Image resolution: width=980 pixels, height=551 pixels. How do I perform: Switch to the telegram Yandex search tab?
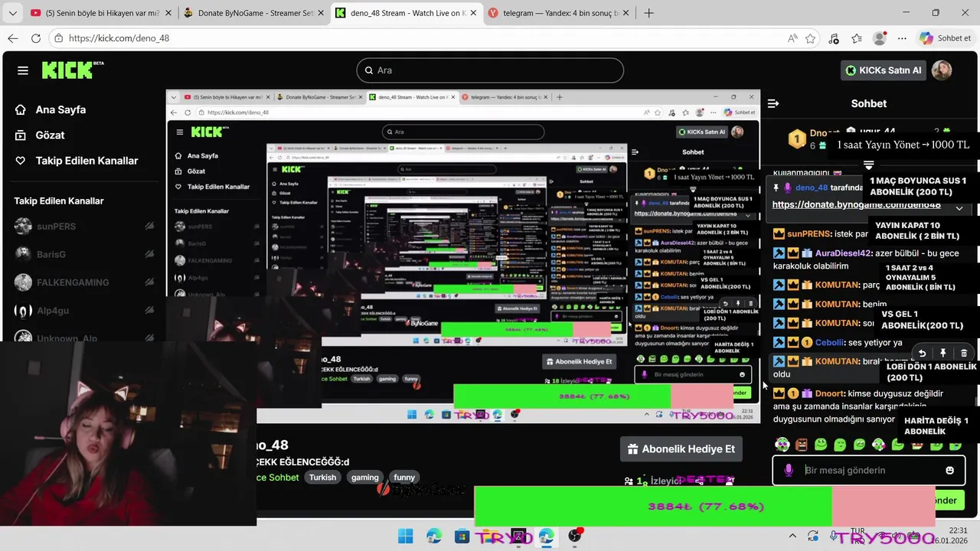pos(558,13)
